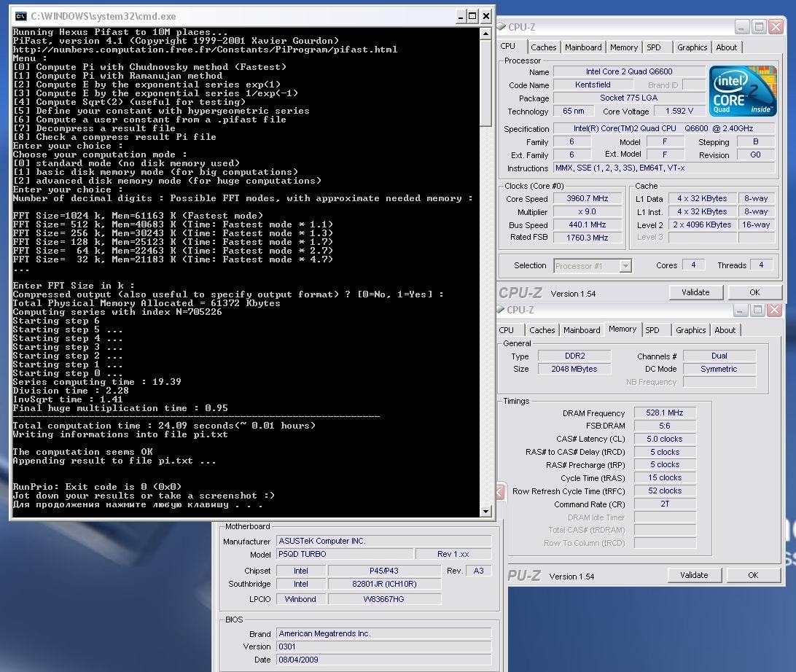Switch to Mainboard tab in upper CPU-Z window
The height and width of the screenshot is (672, 796).
[x=583, y=47]
